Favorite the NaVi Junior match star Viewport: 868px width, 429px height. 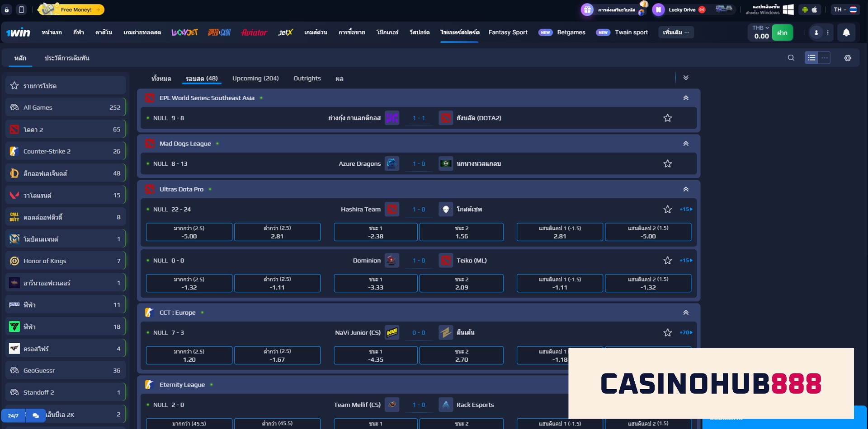click(667, 332)
